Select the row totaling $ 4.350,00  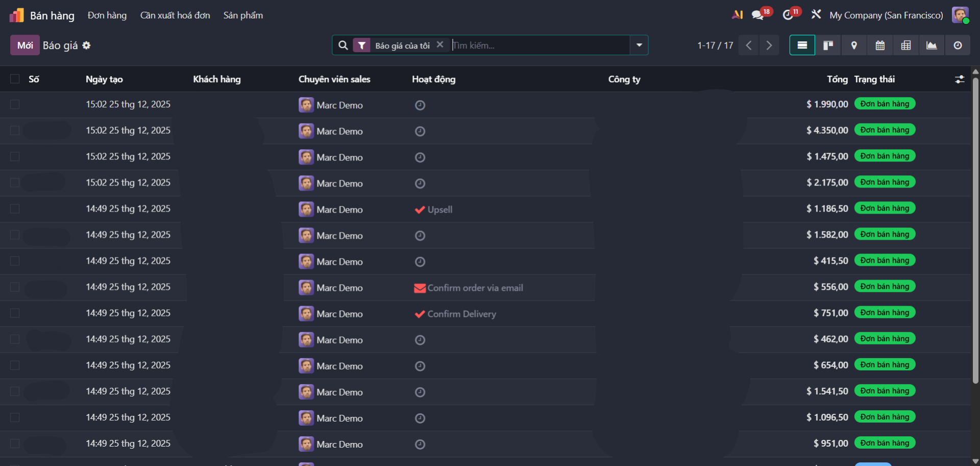[15, 130]
